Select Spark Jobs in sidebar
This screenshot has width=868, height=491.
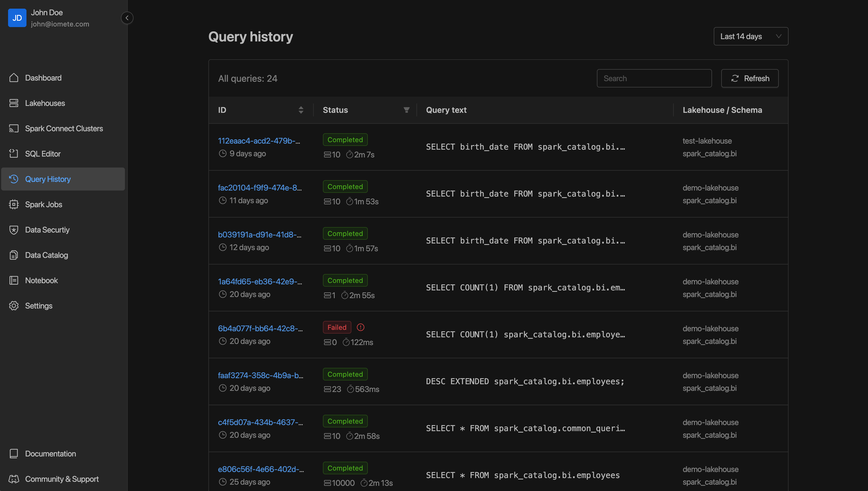[x=63, y=204]
